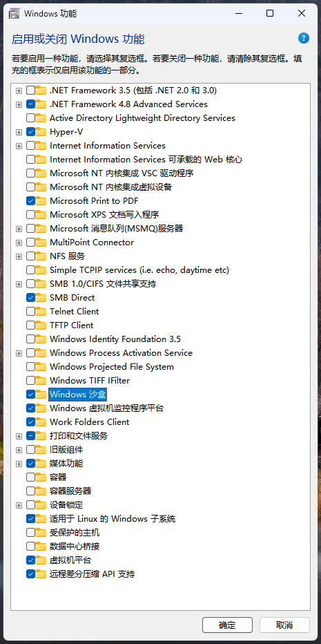
Task: Click the folder icon beside NFS 服务
Action: tap(41, 256)
